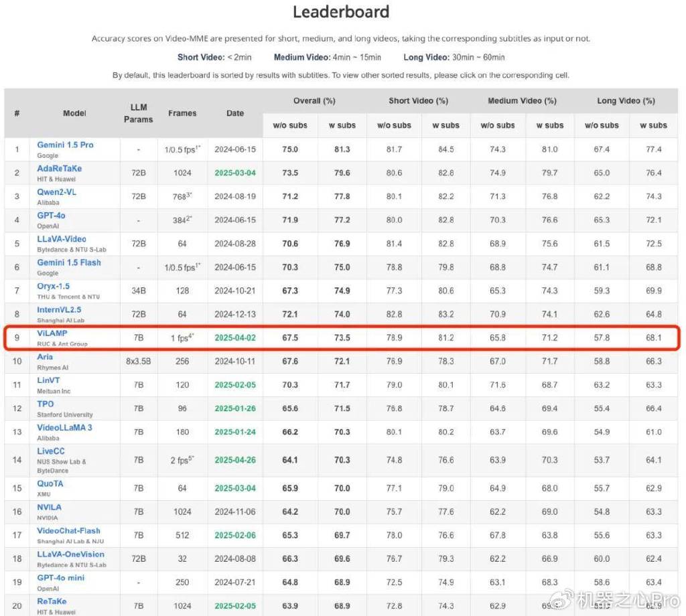Select the Short Video legend text

(x=214, y=58)
